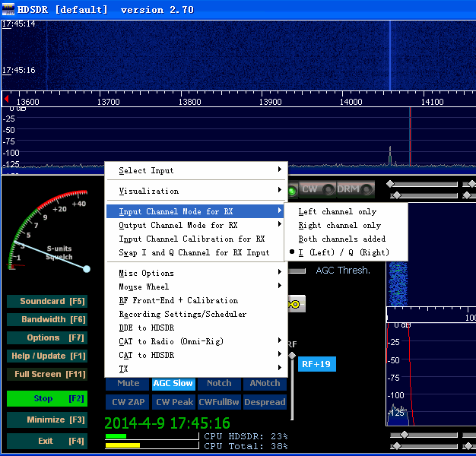Image resolution: width=476 pixels, height=456 pixels.
Task: Click the AGC Thresh. label
Action: [x=343, y=271]
